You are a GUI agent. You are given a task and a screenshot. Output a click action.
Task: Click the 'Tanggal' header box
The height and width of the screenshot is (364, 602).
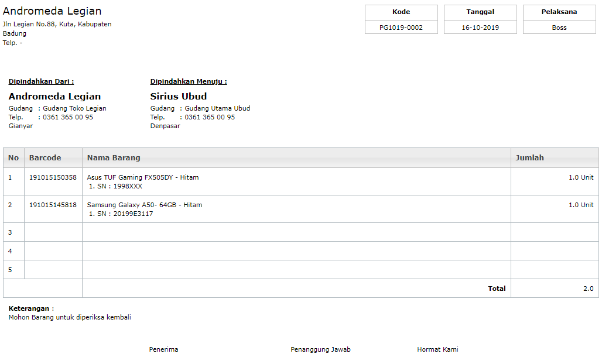coord(480,12)
